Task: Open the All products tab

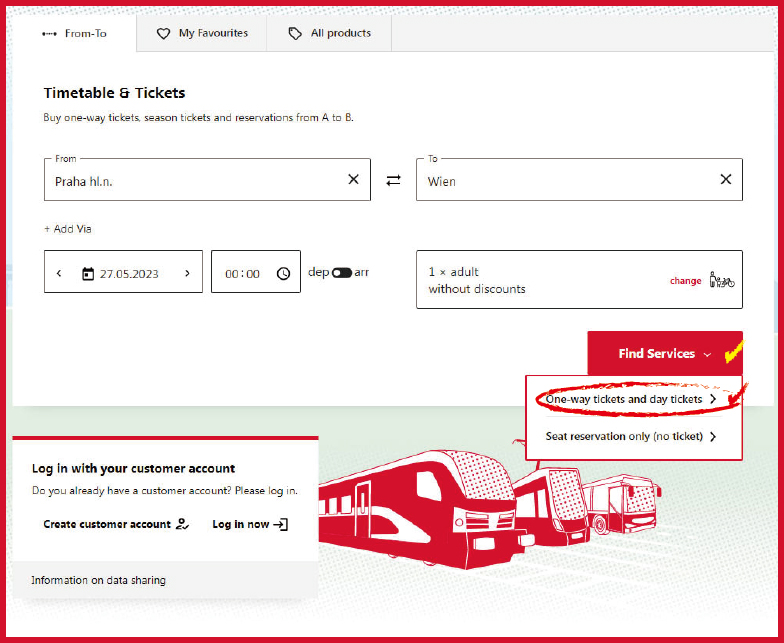Action: (x=329, y=34)
